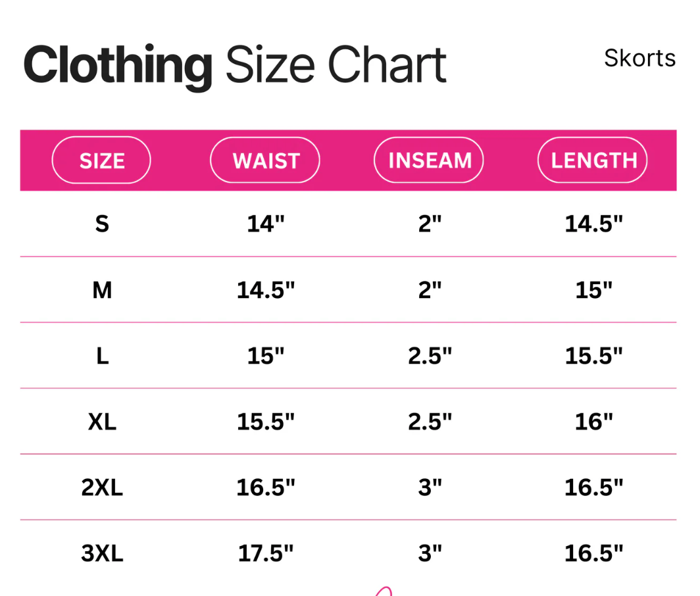Select the INSEAM column header
This screenshot has width=700, height=596.
point(429,160)
